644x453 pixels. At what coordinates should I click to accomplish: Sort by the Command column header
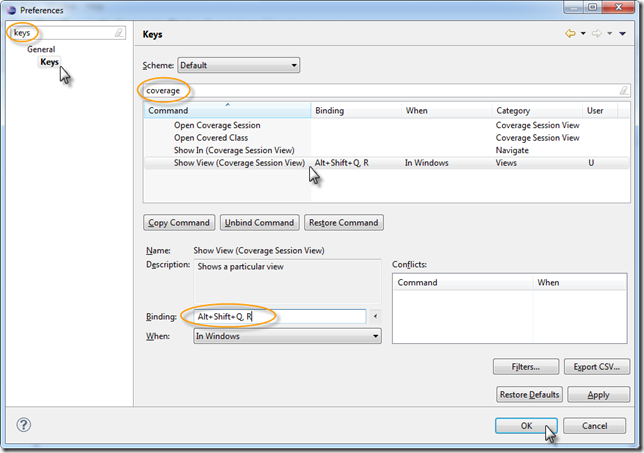[x=227, y=111]
